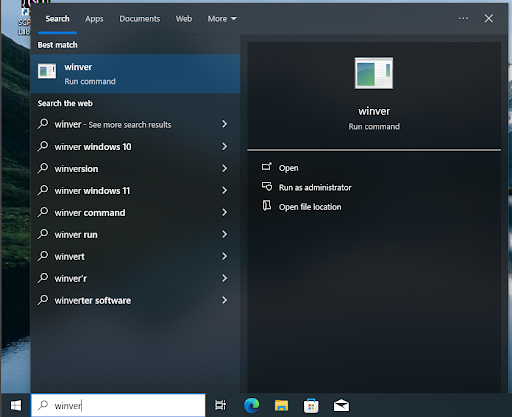Click search magnifier beside 'winver run'

click(43, 234)
